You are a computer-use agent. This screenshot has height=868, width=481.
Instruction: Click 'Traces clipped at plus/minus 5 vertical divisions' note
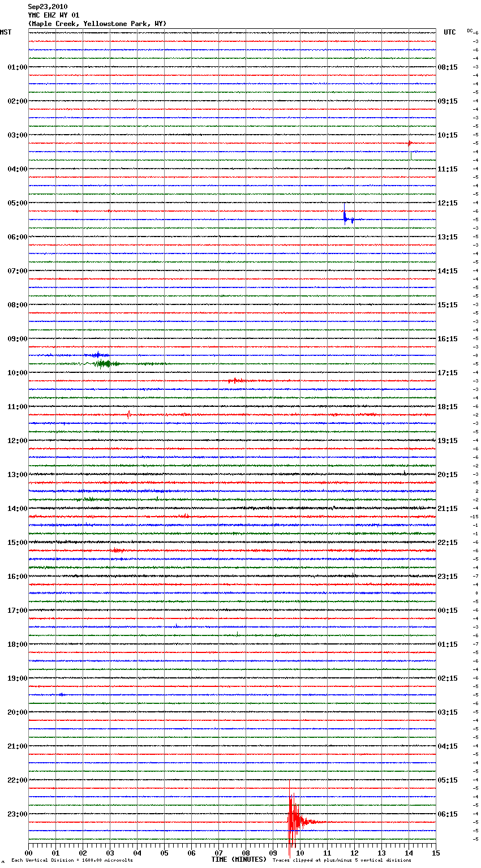coord(342,861)
